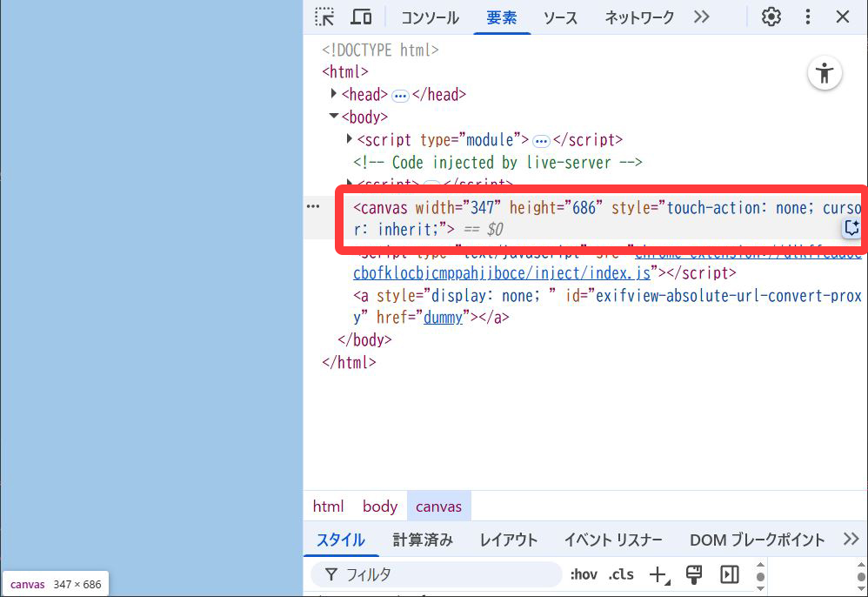Select the closing </html> tag line

[x=349, y=362]
